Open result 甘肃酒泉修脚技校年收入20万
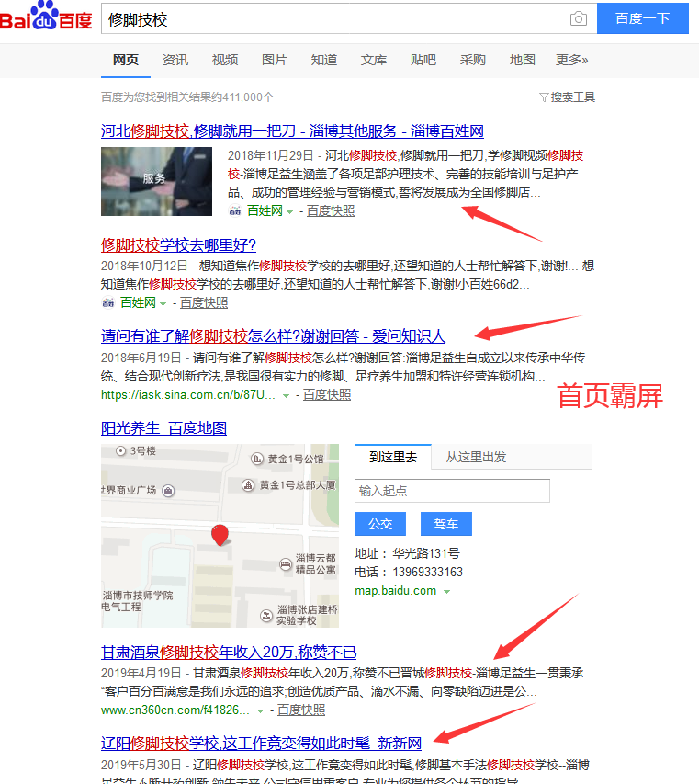 tap(229, 652)
